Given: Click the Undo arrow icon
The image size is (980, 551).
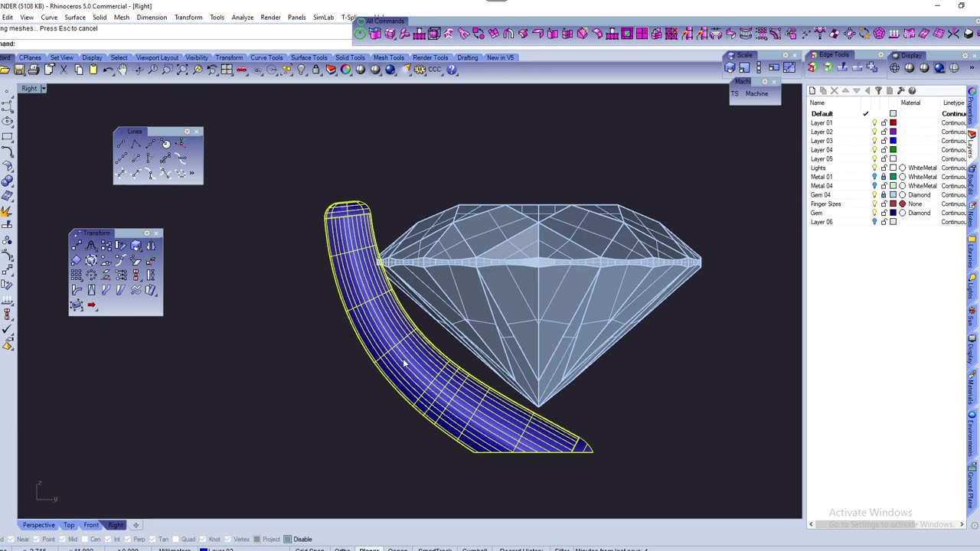Looking at the screenshot, I should [x=108, y=70].
